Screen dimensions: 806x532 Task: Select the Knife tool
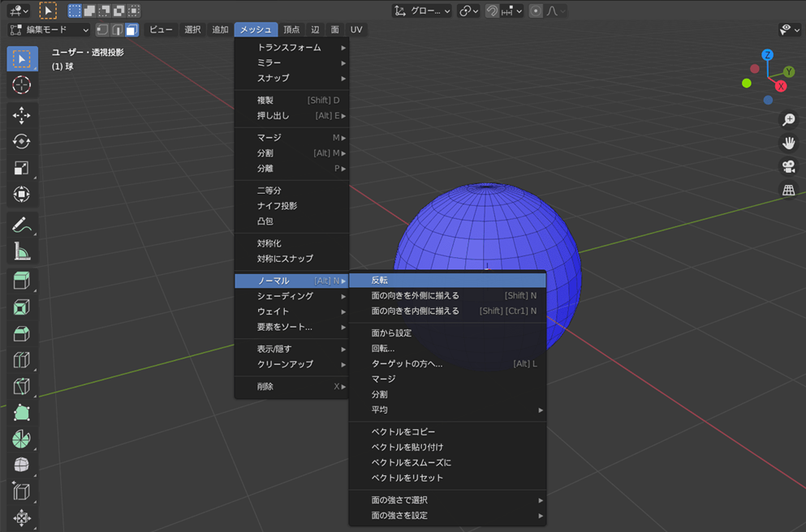click(22, 386)
